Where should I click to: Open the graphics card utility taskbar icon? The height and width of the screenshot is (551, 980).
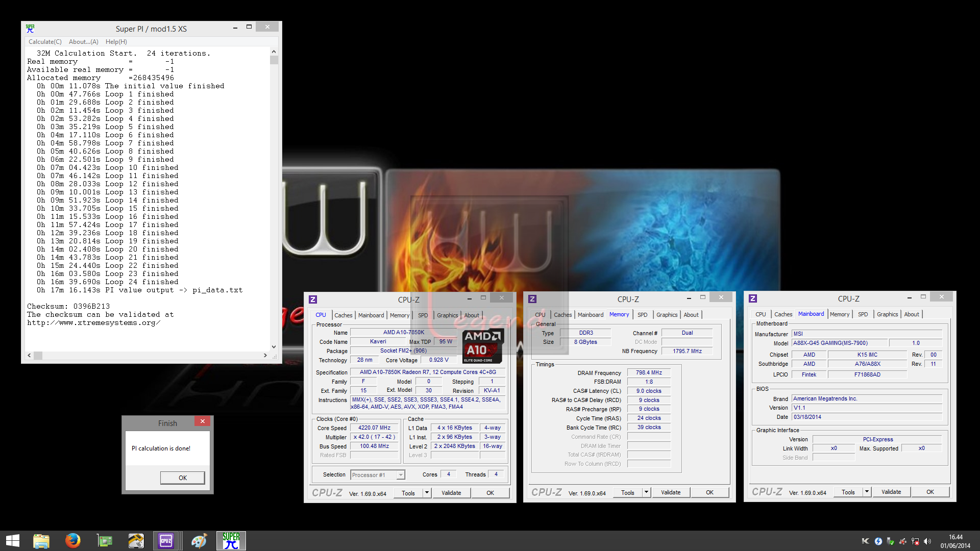click(x=105, y=541)
